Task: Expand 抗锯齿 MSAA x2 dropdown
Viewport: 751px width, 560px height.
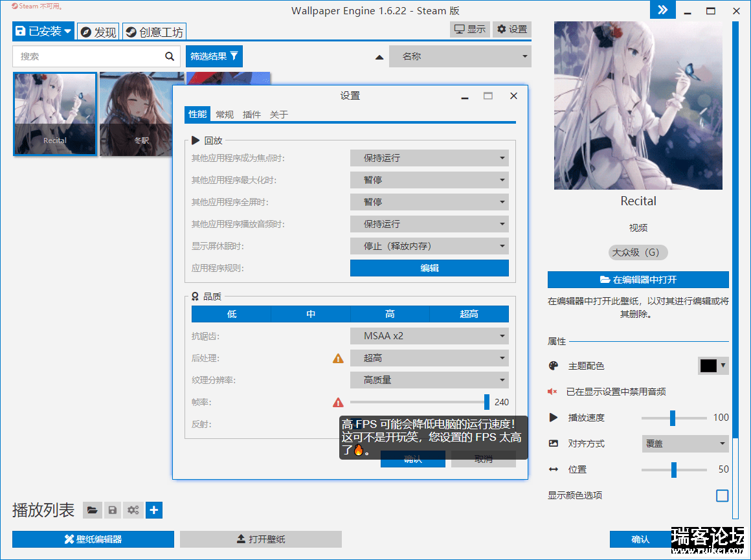Action: point(429,336)
